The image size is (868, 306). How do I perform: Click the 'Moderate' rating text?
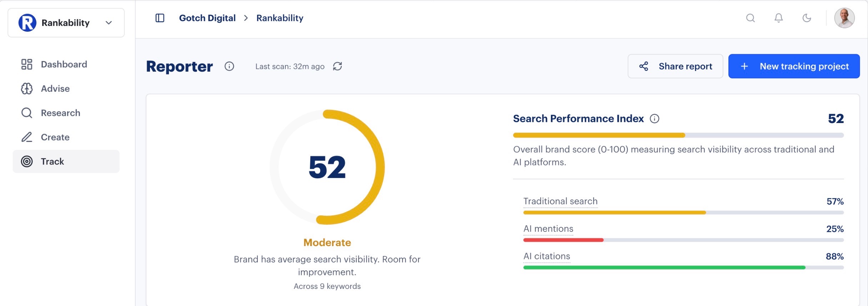click(327, 243)
